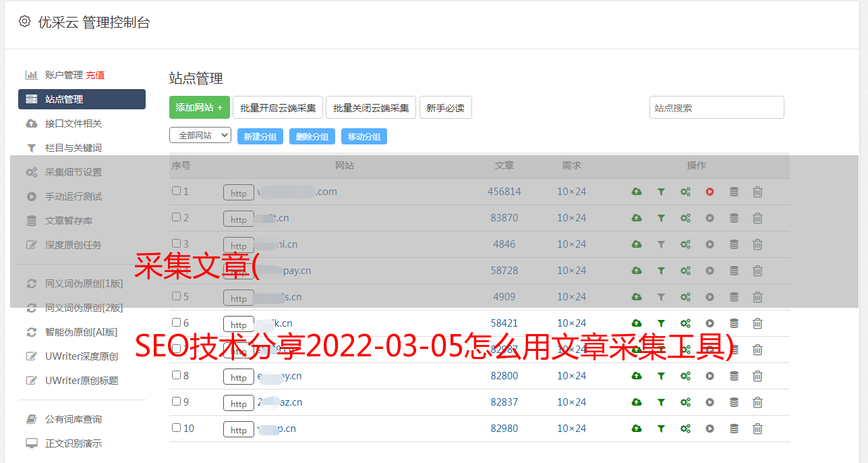Click the green 添加网站 + button
Screen dimensions: 868x463
(x=200, y=107)
